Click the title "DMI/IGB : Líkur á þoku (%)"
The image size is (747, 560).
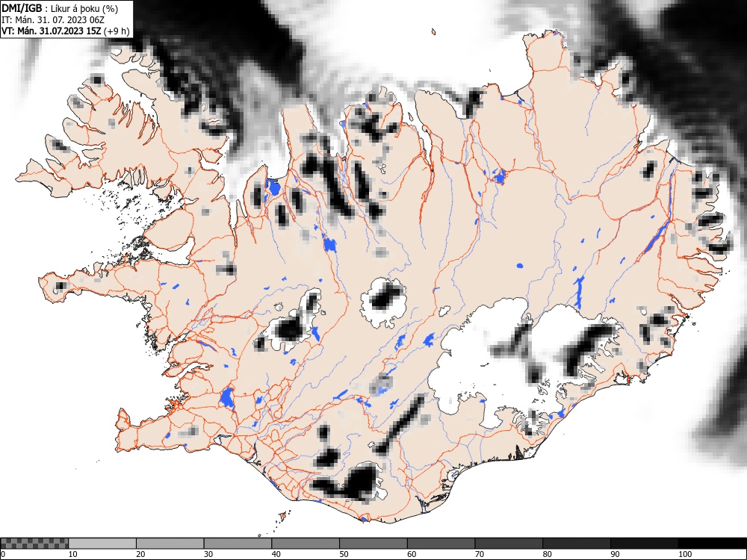60,8
